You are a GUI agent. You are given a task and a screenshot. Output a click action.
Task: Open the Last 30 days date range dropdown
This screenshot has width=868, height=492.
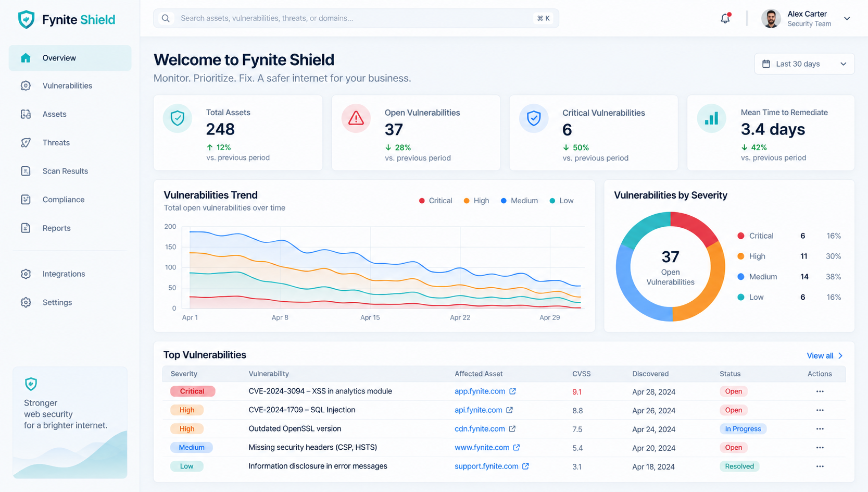pyautogui.click(x=804, y=64)
